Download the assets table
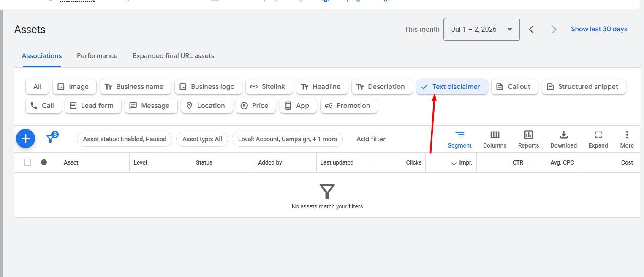 pos(563,140)
